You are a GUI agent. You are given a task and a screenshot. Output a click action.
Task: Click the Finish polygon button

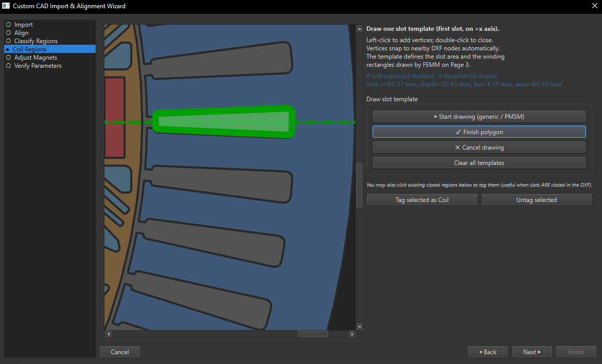pyautogui.click(x=479, y=132)
